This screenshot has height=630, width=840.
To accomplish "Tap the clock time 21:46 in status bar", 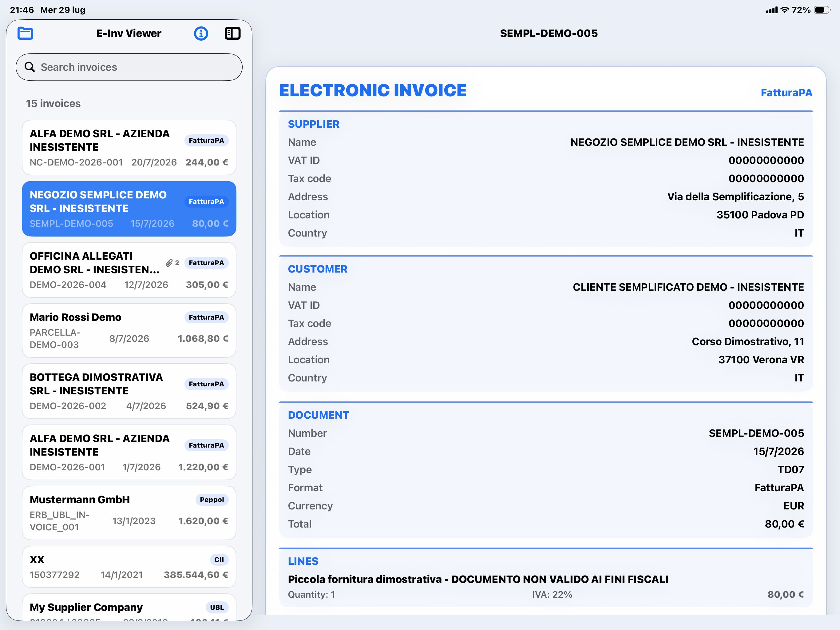I will coord(22,10).
